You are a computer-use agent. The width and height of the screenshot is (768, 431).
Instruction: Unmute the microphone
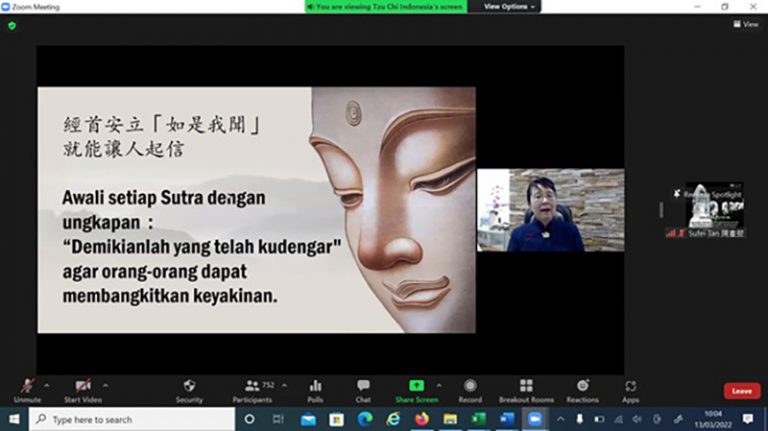[x=27, y=389]
